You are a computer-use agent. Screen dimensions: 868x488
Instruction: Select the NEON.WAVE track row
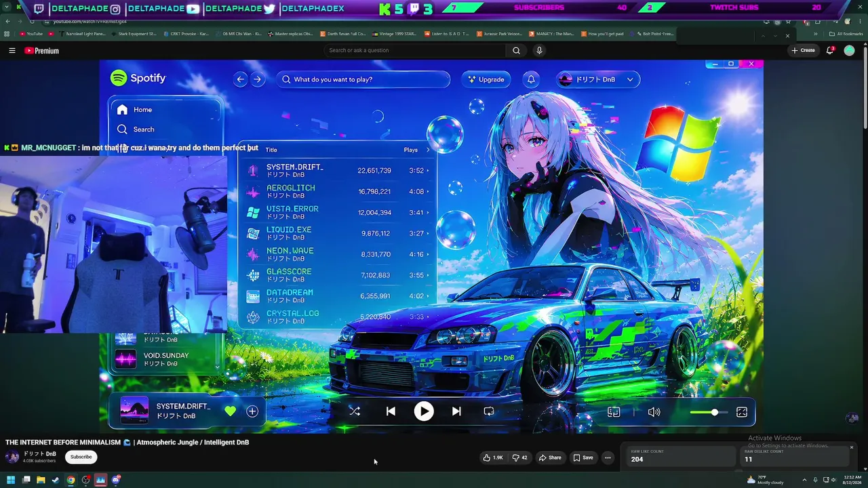(x=337, y=255)
